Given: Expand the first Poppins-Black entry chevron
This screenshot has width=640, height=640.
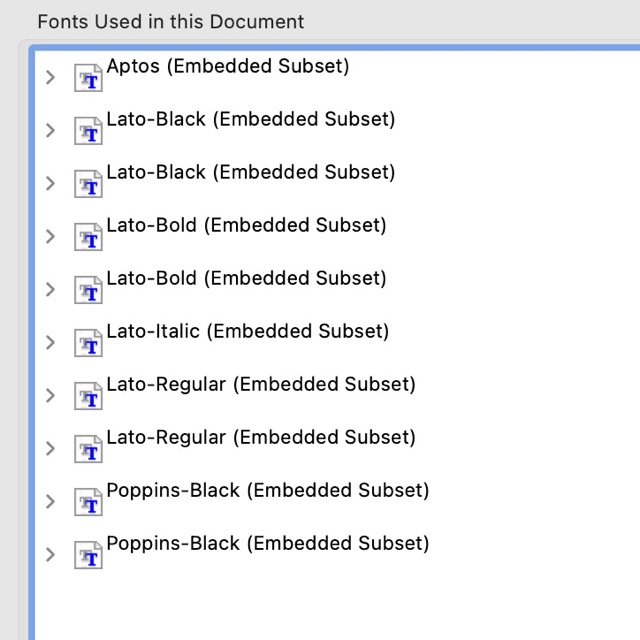Looking at the screenshot, I should [x=50, y=501].
